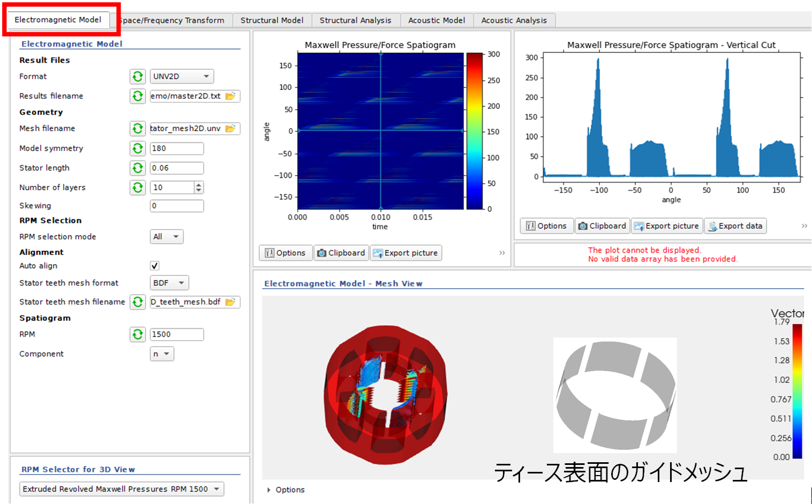The width and height of the screenshot is (812, 504).
Task: Toggle the Auto align checkbox
Action: coord(155,266)
